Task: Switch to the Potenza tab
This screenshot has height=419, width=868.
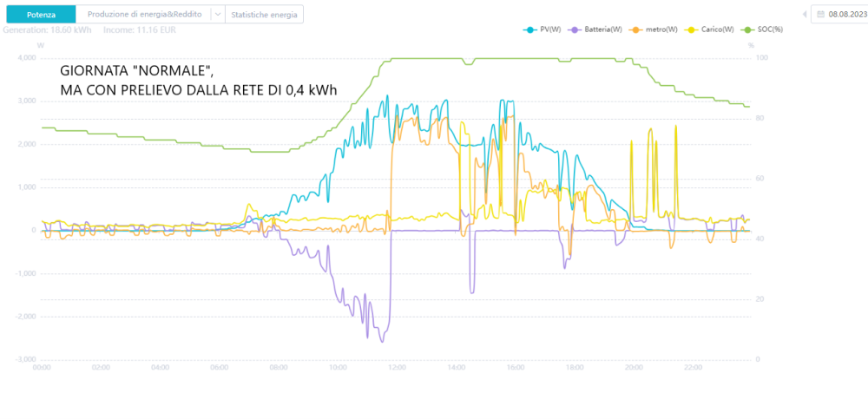Action: [41, 15]
